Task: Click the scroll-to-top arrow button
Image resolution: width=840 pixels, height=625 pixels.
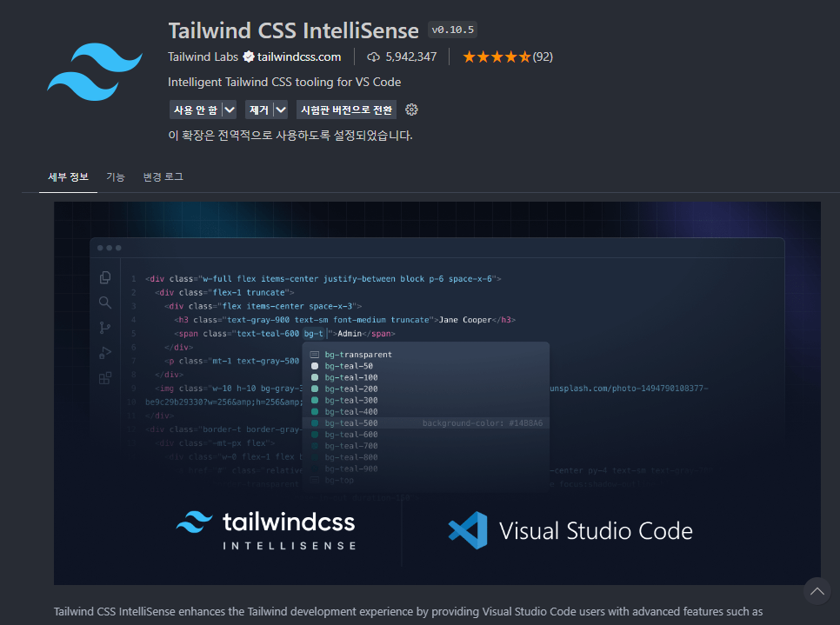Action: [x=817, y=591]
